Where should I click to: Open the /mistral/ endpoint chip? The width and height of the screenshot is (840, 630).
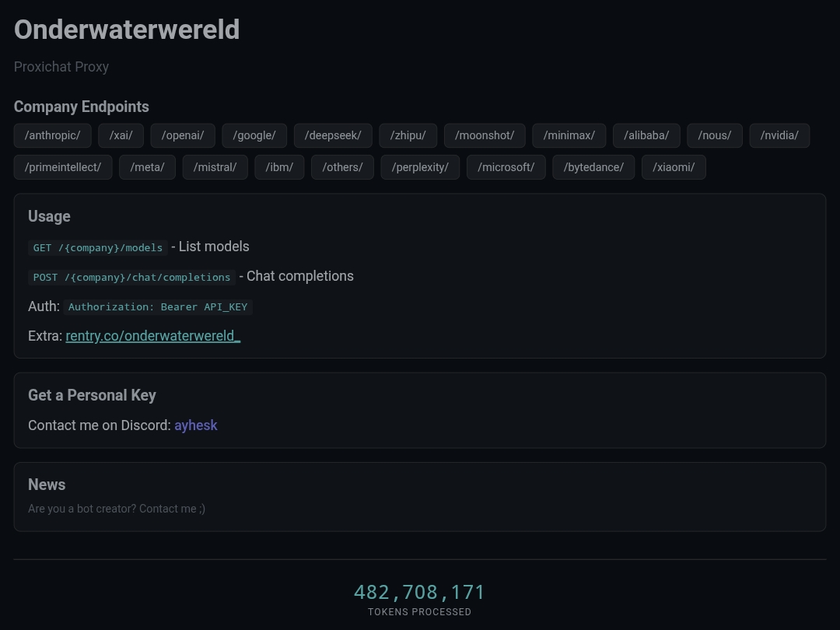click(215, 167)
